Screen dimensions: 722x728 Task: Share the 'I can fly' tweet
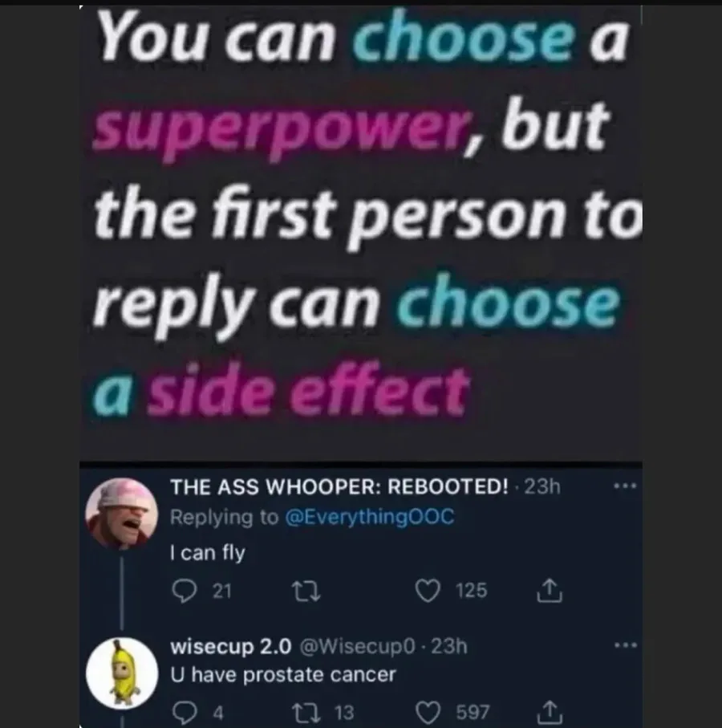coord(550,591)
